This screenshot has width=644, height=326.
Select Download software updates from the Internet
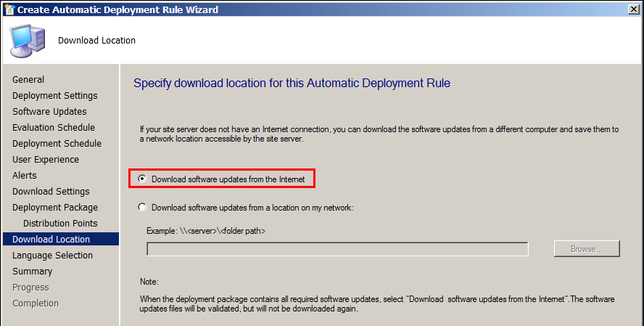point(142,179)
